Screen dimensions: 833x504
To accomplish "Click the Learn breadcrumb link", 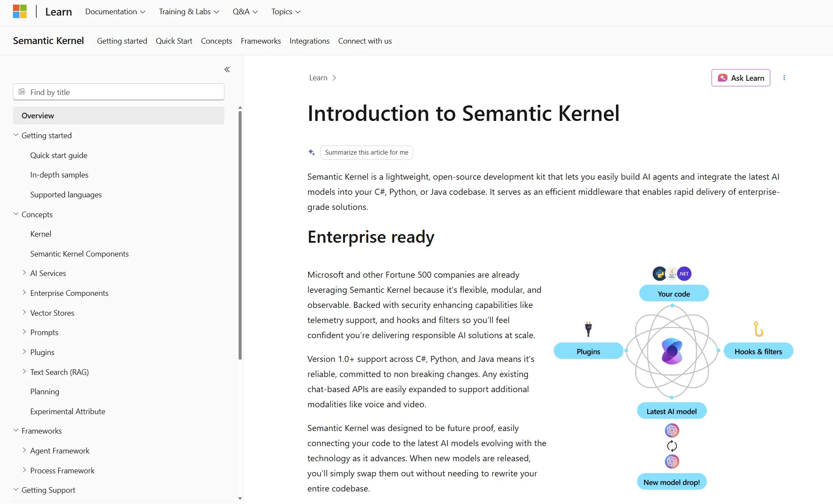I will coord(318,78).
